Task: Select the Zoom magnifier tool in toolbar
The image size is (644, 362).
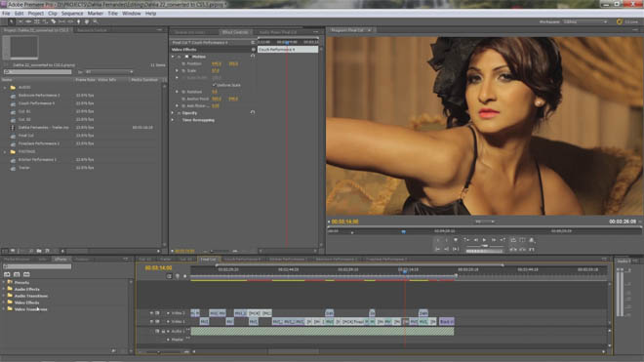Action: (96, 21)
